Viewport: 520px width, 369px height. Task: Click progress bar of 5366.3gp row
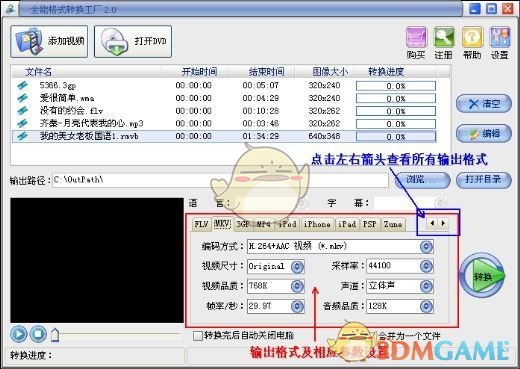click(396, 86)
